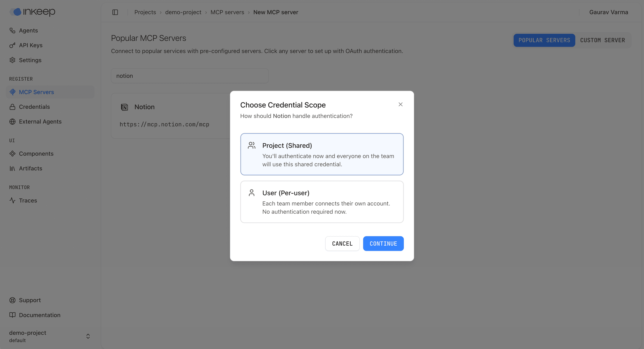Select the Traces monitoring icon
This screenshot has width=644, height=349.
coord(12,200)
